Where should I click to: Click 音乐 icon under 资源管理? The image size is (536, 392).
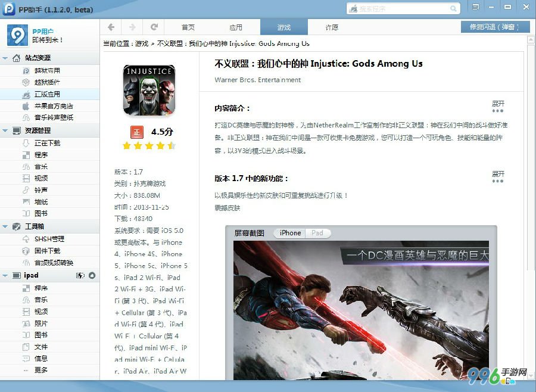pos(26,167)
